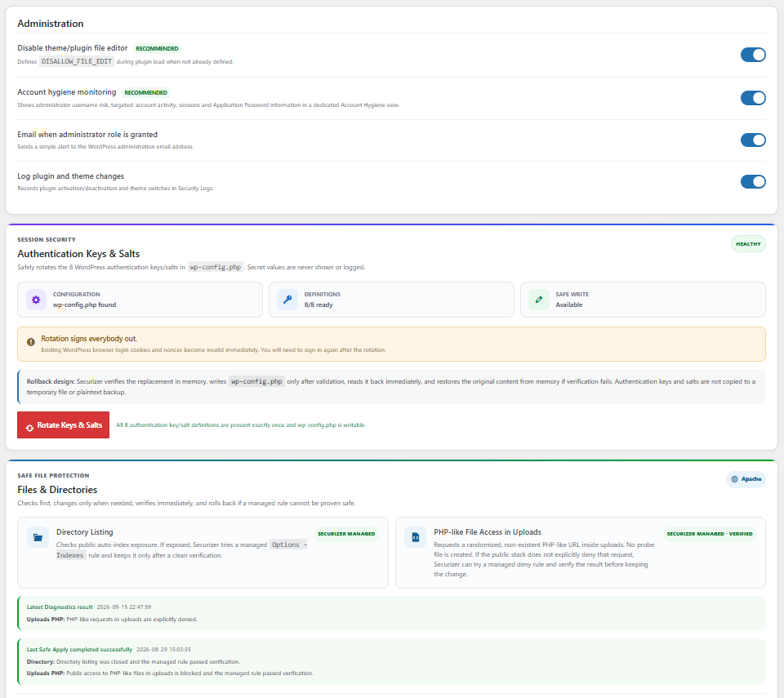
Task: Click 'Log plugin and theme changes' label
Action: tap(70, 176)
